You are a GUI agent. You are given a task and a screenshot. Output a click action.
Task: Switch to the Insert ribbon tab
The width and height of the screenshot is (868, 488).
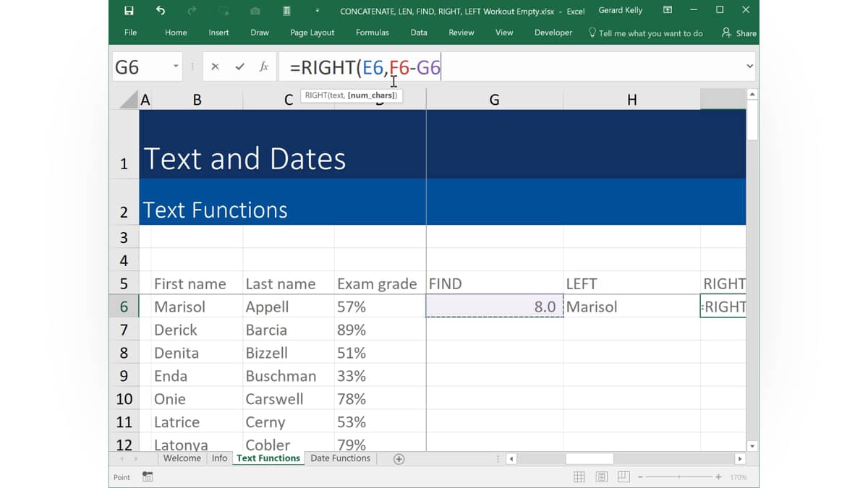pos(218,33)
